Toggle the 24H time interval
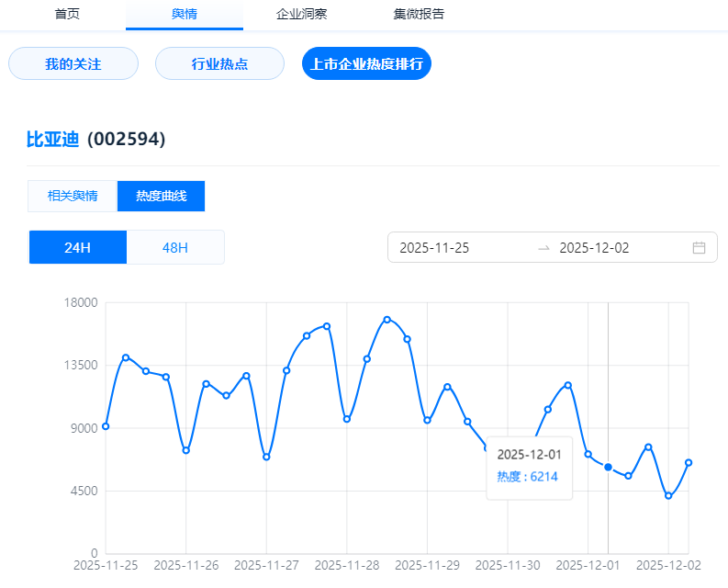Image resolution: width=728 pixels, height=588 pixels. click(x=77, y=247)
